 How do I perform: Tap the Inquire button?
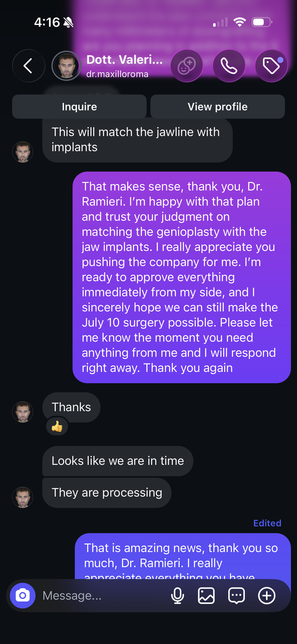pos(79,107)
